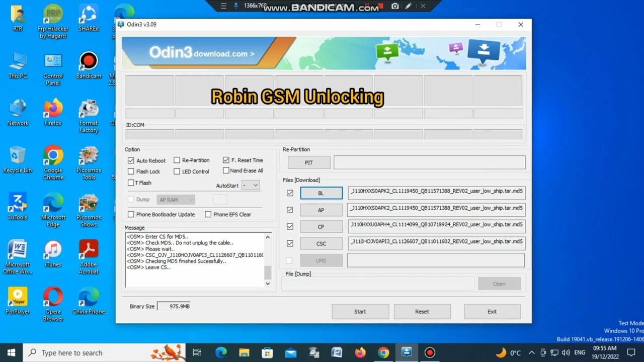Open the notification center icon

[631, 352]
